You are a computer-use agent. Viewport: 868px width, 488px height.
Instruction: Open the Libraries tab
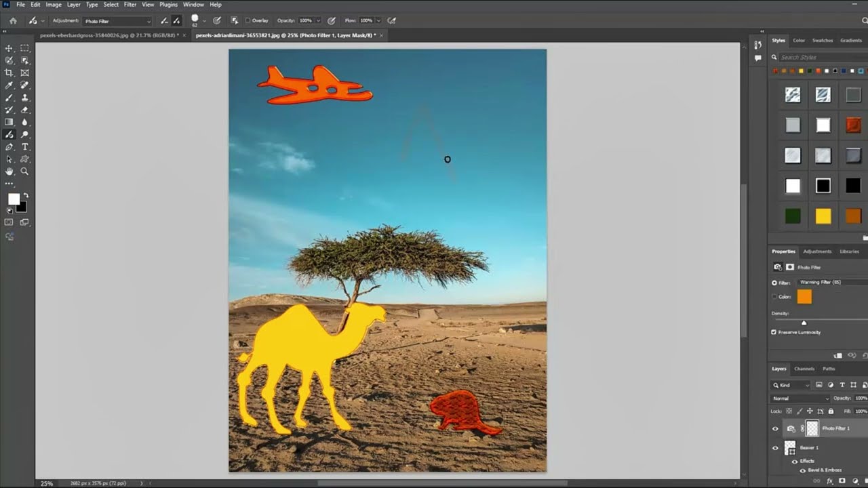[849, 251]
